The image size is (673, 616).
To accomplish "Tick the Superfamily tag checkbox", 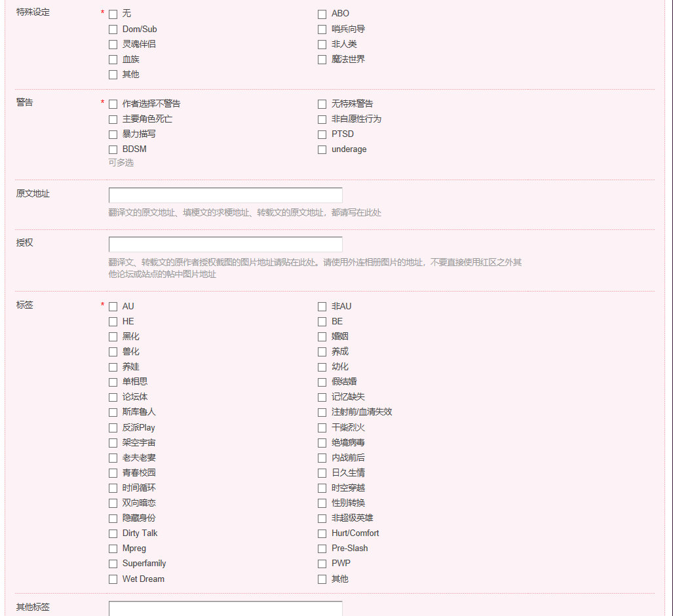I will (113, 564).
